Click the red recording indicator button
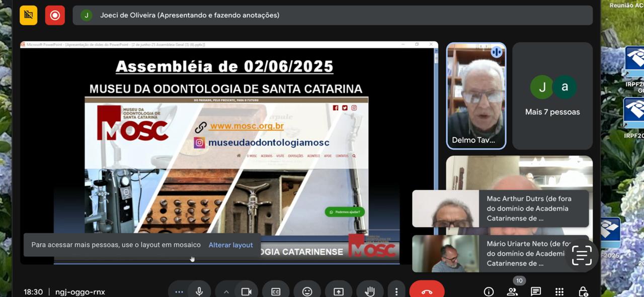The height and width of the screenshot is (297, 644). point(55,15)
